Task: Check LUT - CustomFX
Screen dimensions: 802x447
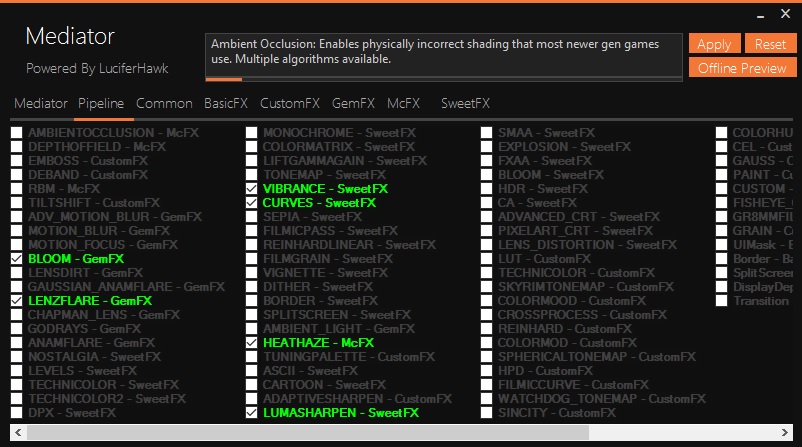Action: tap(486, 259)
